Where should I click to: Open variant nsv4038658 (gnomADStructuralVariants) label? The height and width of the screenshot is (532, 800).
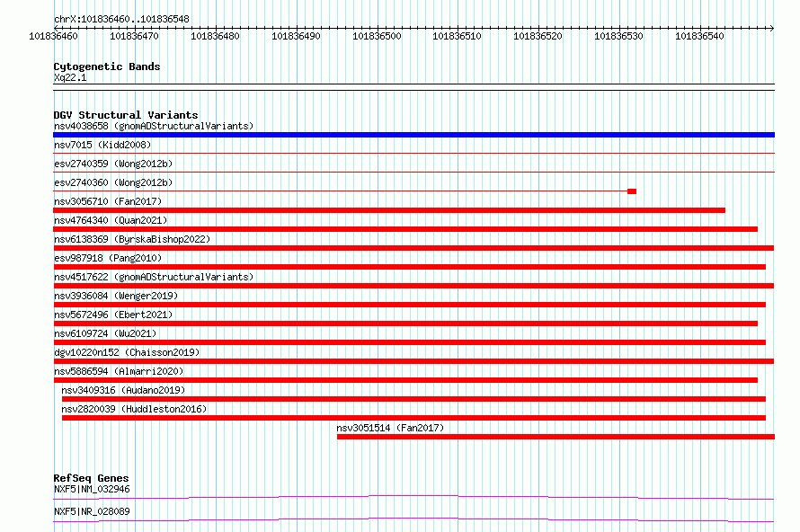click(154, 126)
